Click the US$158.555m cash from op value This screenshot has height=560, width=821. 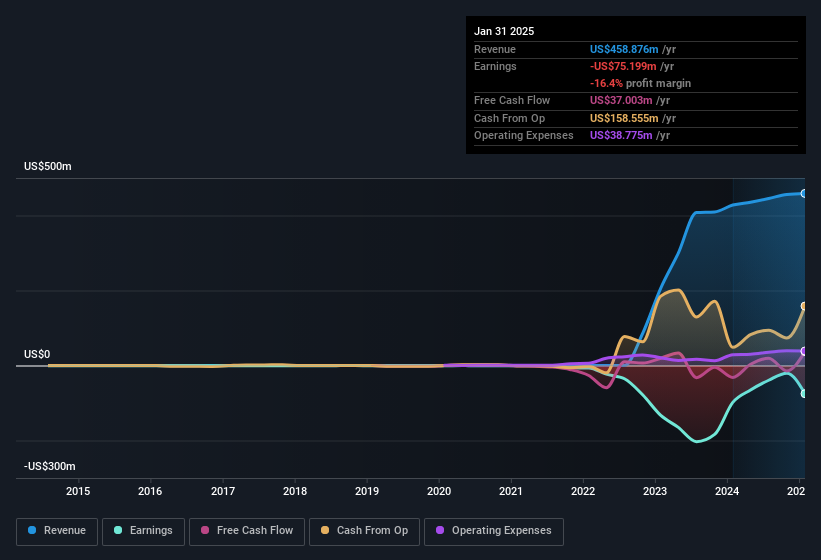pos(624,118)
